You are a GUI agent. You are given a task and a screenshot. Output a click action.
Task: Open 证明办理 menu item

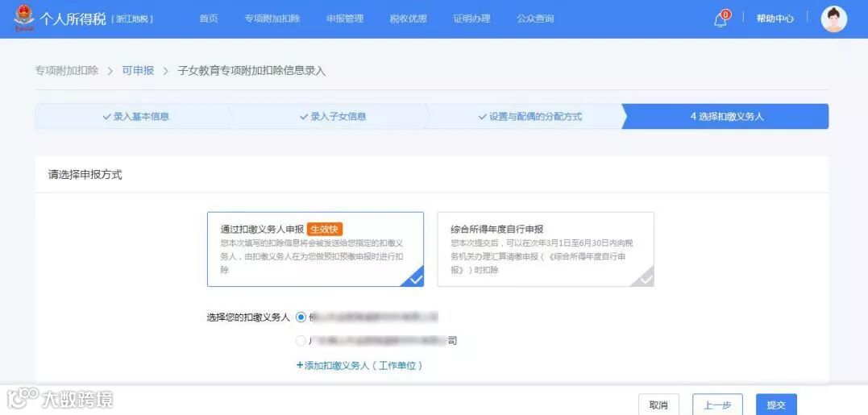[x=471, y=19]
